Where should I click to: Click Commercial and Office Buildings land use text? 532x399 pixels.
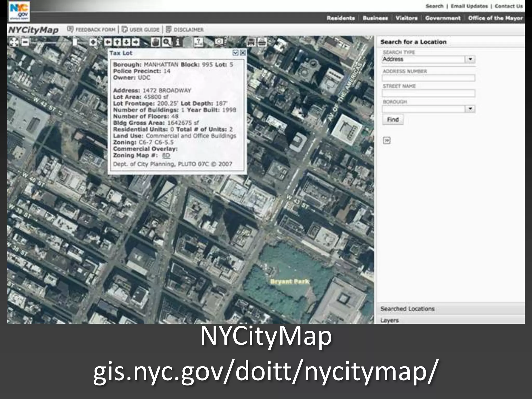(191, 136)
